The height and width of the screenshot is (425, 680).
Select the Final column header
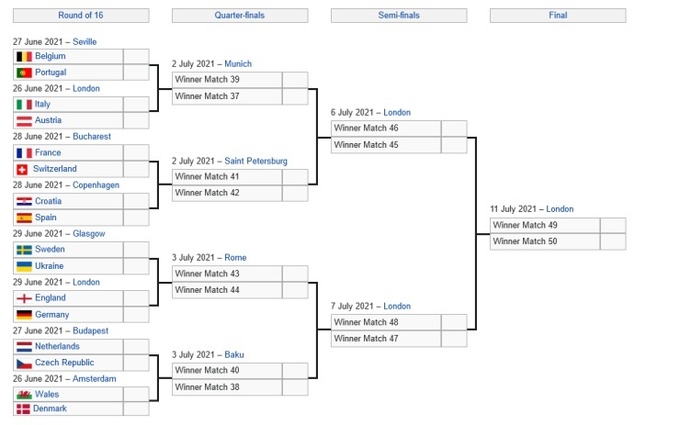(x=557, y=16)
